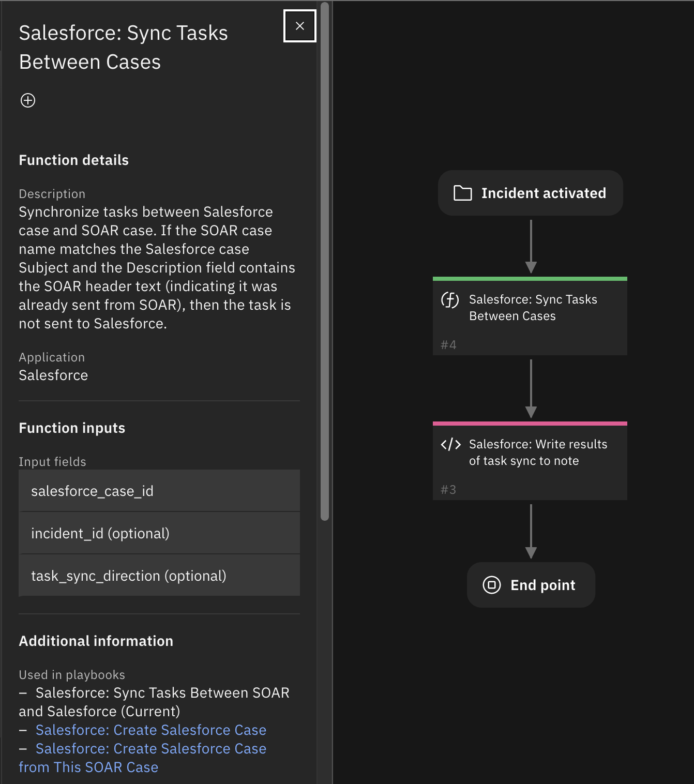Click the function description paragraph
This screenshot has height=784, width=694.
[157, 267]
